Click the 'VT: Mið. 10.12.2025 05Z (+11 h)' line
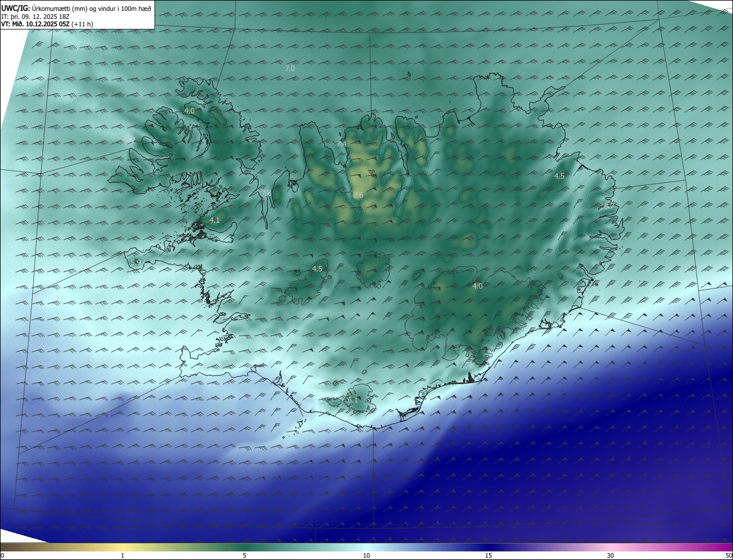Image resolution: width=733 pixels, height=560 pixels. (47, 24)
